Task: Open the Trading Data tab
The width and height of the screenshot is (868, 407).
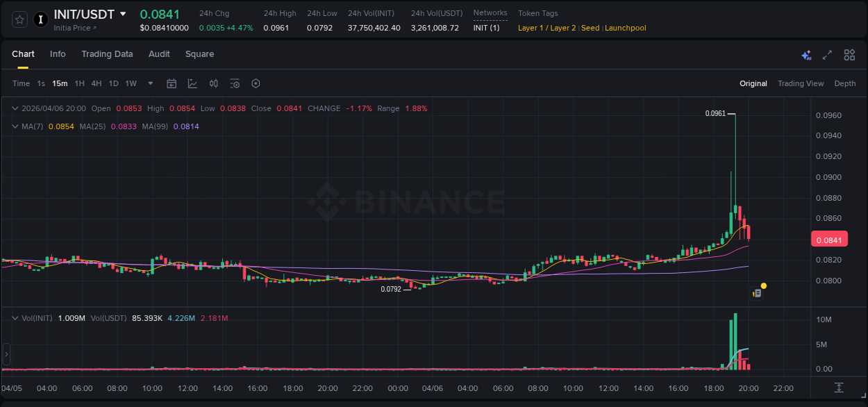Action: (x=107, y=54)
